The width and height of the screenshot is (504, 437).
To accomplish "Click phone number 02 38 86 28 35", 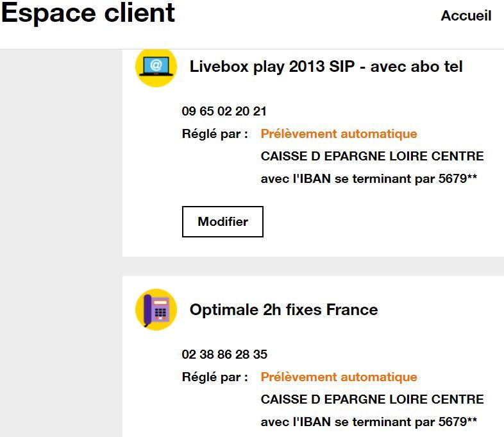I will pos(224,354).
